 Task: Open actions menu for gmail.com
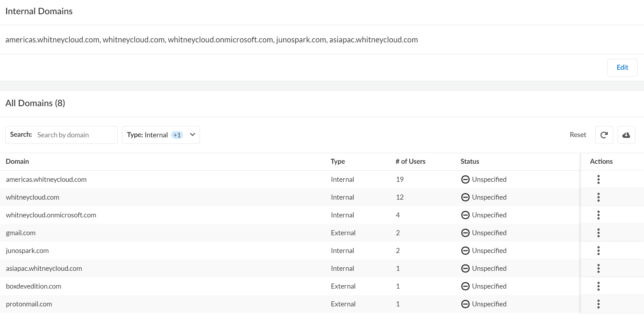pyautogui.click(x=598, y=233)
